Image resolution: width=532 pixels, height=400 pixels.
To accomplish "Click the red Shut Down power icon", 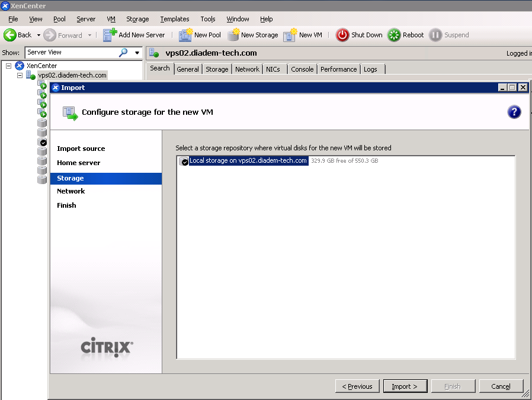I will [342, 35].
